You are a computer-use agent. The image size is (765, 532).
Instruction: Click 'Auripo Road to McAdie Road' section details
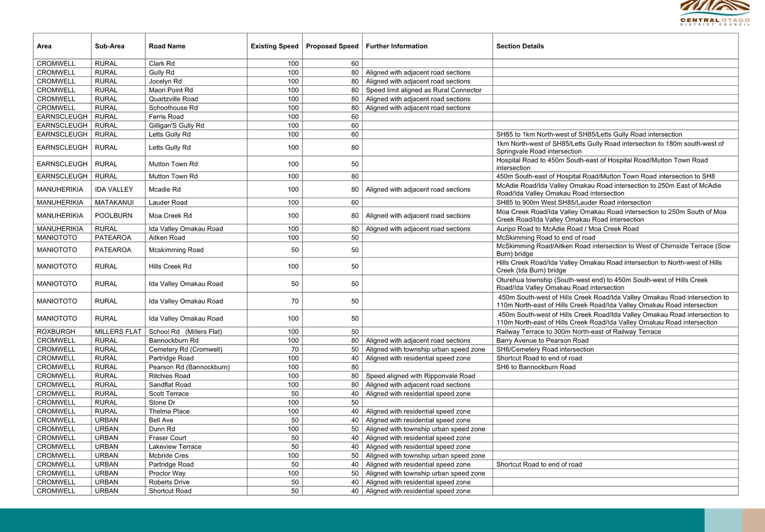(567, 229)
